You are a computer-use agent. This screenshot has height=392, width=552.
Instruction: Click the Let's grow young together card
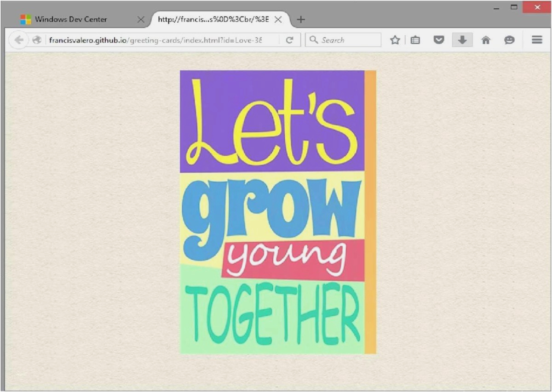click(278, 212)
